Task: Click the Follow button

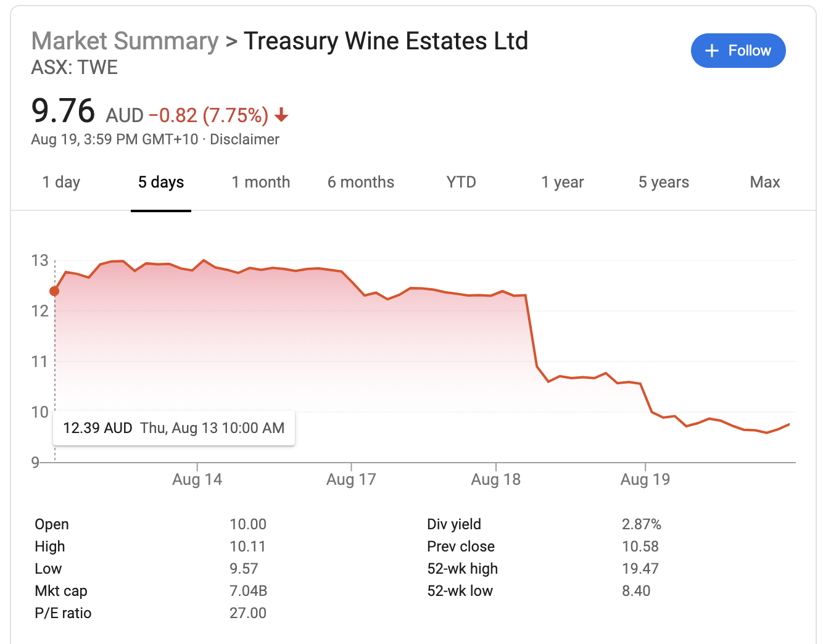Action: 738,51
